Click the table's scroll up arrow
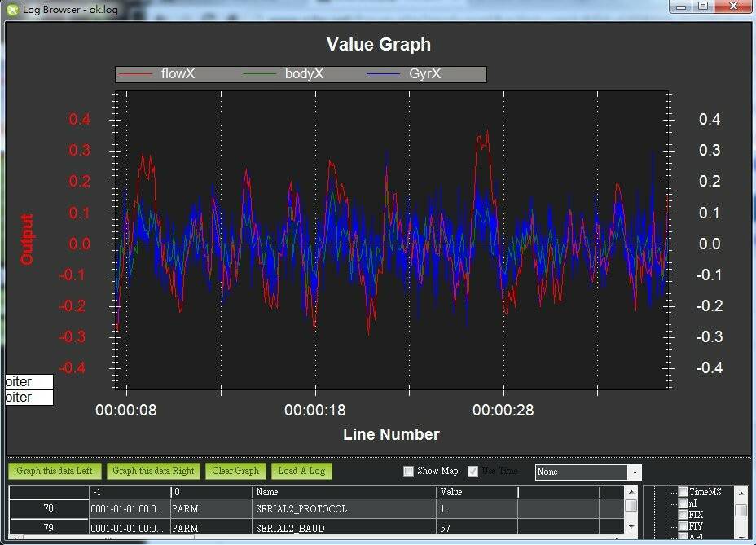Image resolution: width=756 pixels, height=545 pixels. click(631, 492)
